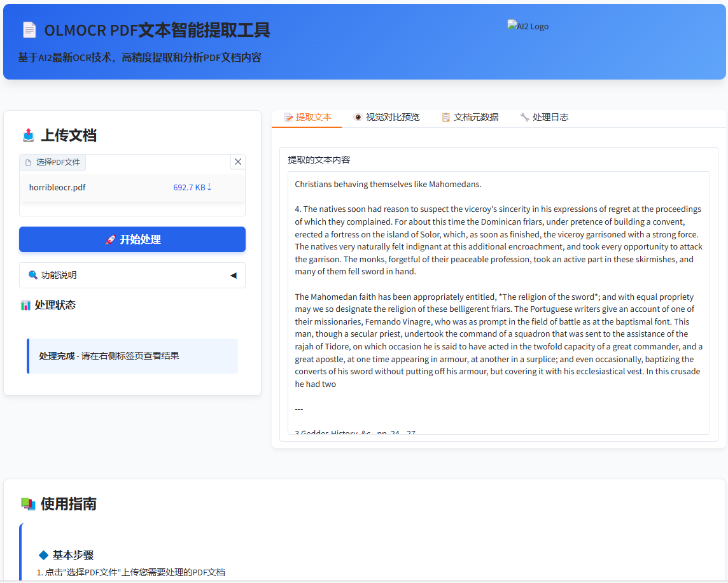Expand the 功能说明 accordion
The width and height of the screenshot is (728, 583).
point(132,275)
